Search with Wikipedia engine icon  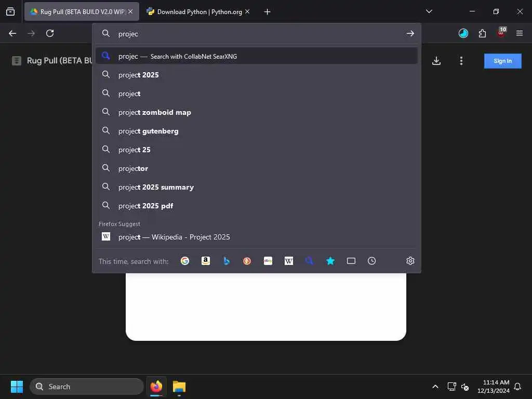(x=289, y=261)
